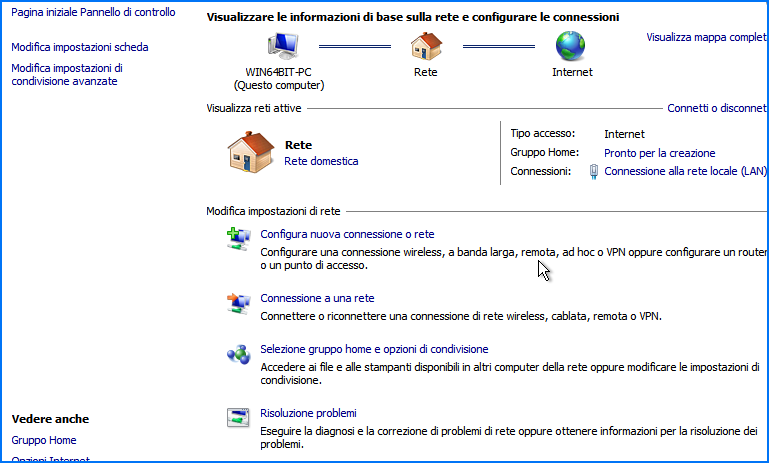The width and height of the screenshot is (769, 463).
Task: Click the WIN64BIT-PC computer icon
Action: coord(283,46)
